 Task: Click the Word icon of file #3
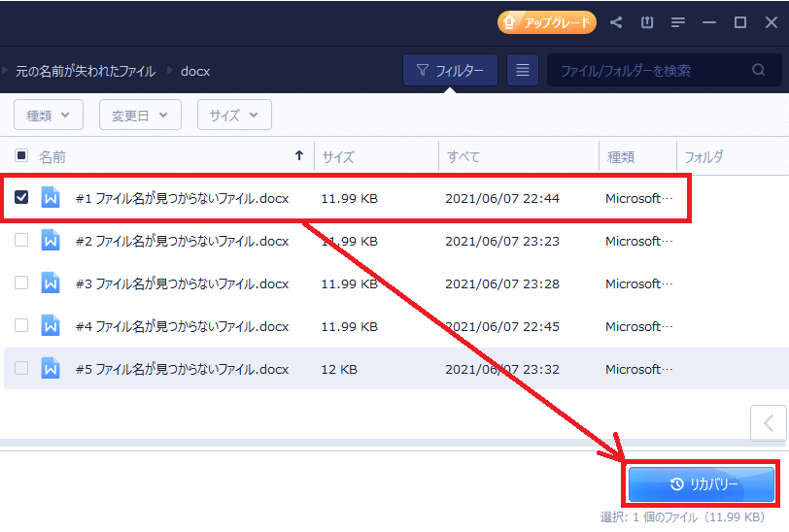point(51,283)
